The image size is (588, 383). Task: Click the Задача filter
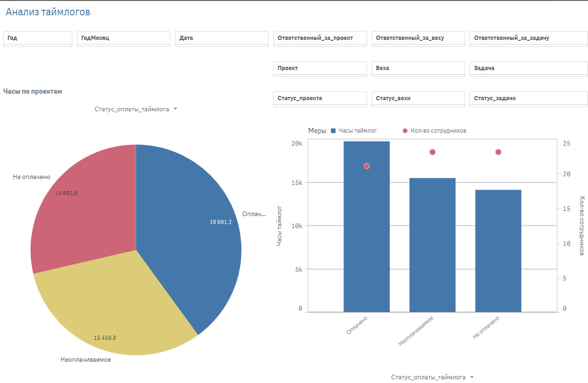[528, 68]
